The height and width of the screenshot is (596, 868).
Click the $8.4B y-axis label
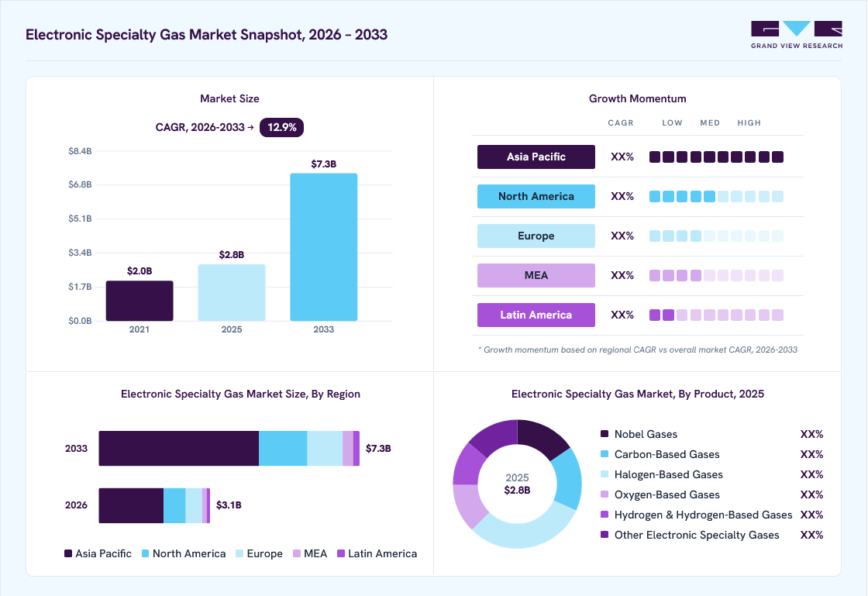[x=80, y=151]
